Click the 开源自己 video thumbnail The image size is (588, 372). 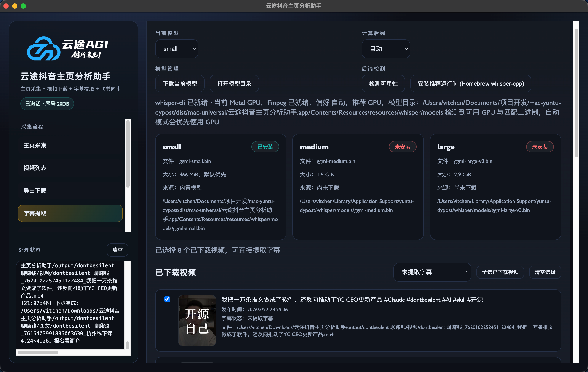pyautogui.click(x=197, y=320)
